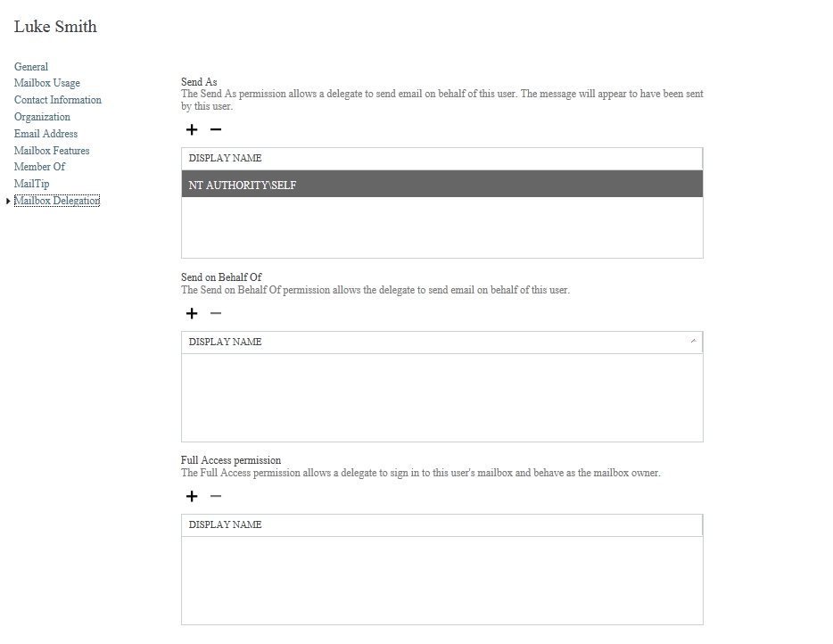The height and width of the screenshot is (644, 833).
Task: Open the Organization section
Action: click(x=41, y=116)
